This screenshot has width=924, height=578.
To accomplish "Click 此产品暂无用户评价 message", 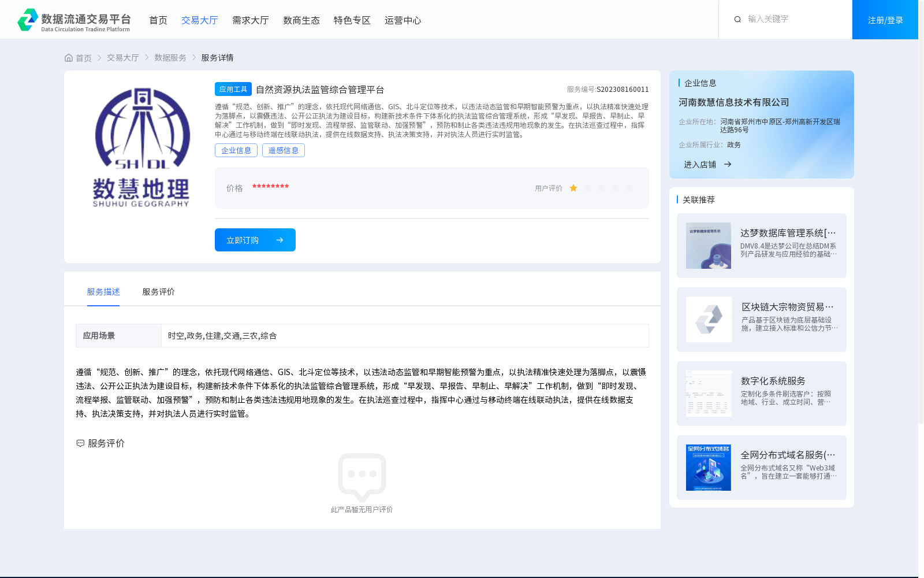I will tap(362, 510).
